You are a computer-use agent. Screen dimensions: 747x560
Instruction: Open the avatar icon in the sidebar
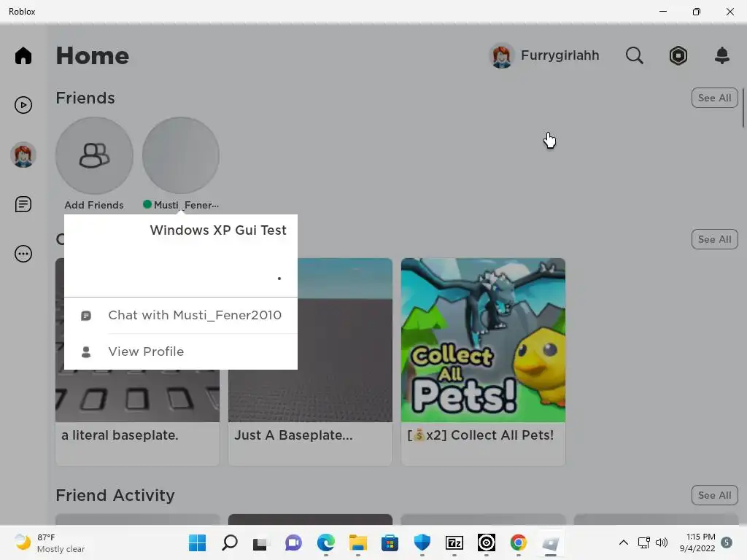click(23, 155)
